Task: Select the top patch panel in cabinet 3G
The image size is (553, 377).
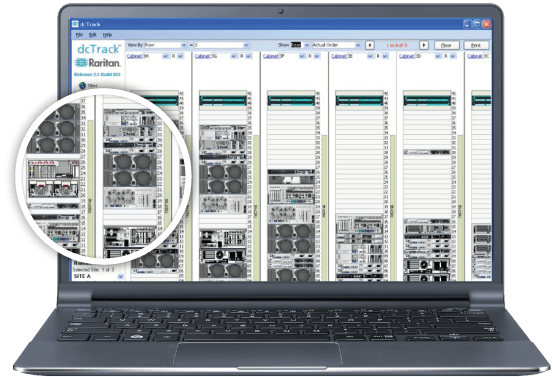Action: pyautogui.click(x=223, y=101)
